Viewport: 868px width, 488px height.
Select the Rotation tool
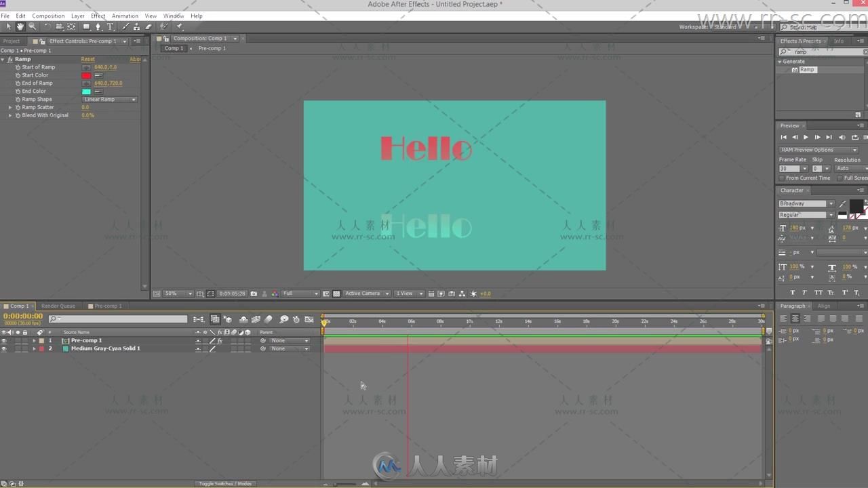point(47,26)
